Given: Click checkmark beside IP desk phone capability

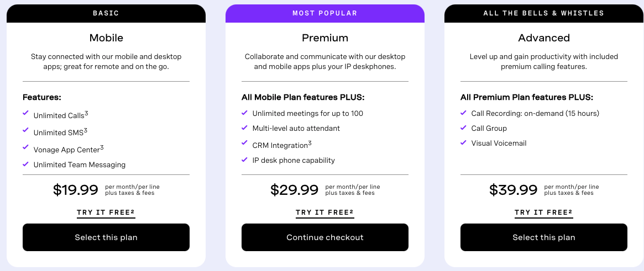Looking at the screenshot, I should (244, 160).
